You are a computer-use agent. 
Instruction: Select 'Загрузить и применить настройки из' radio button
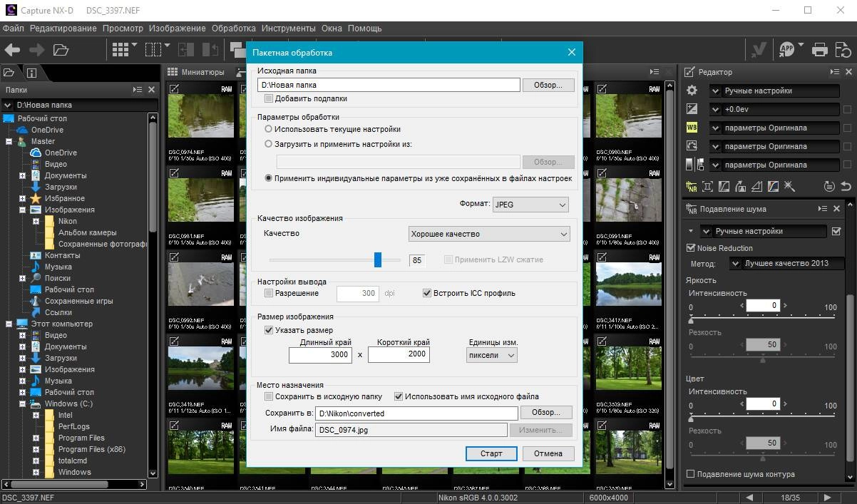click(x=268, y=143)
